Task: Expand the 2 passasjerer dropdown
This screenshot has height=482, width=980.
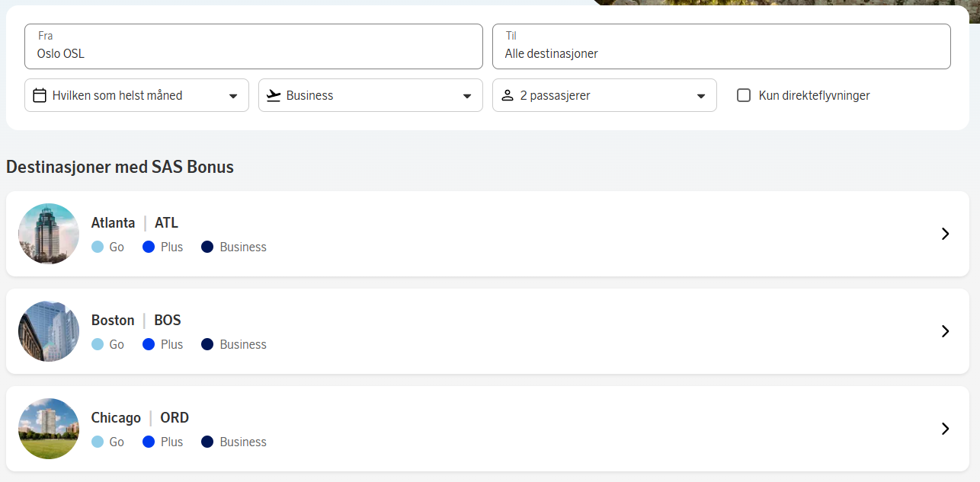Action: point(604,95)
